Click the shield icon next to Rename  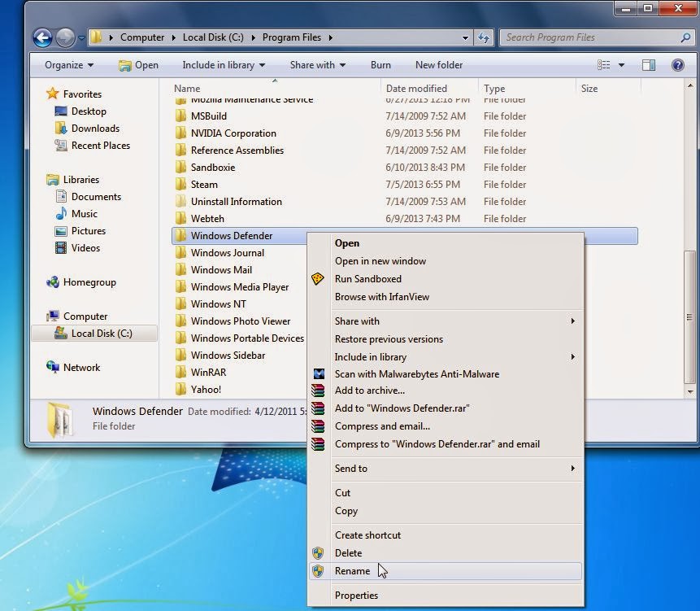pyautogui.click(x=318, y=571)
